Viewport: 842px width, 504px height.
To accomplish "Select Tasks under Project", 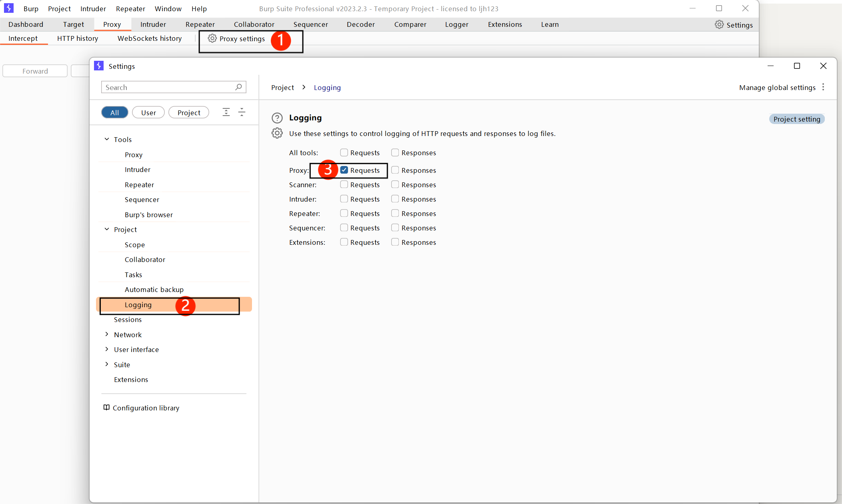I will coord(133,274).
